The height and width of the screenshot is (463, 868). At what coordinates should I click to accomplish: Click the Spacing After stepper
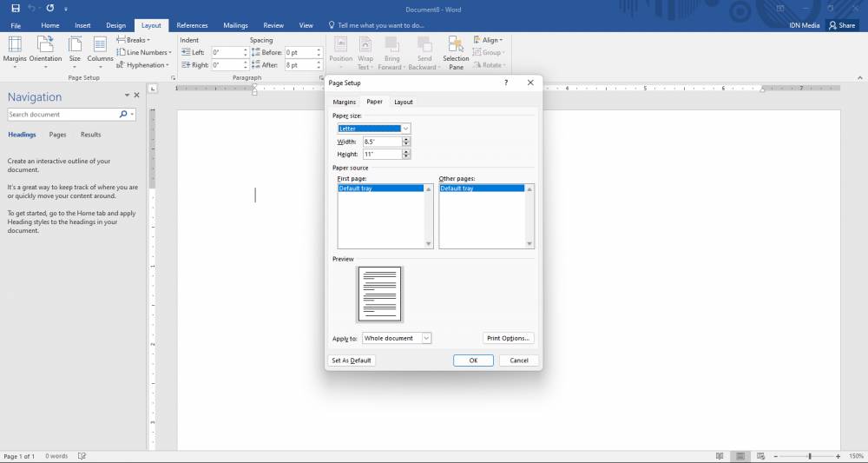click(x=319, y=65)
